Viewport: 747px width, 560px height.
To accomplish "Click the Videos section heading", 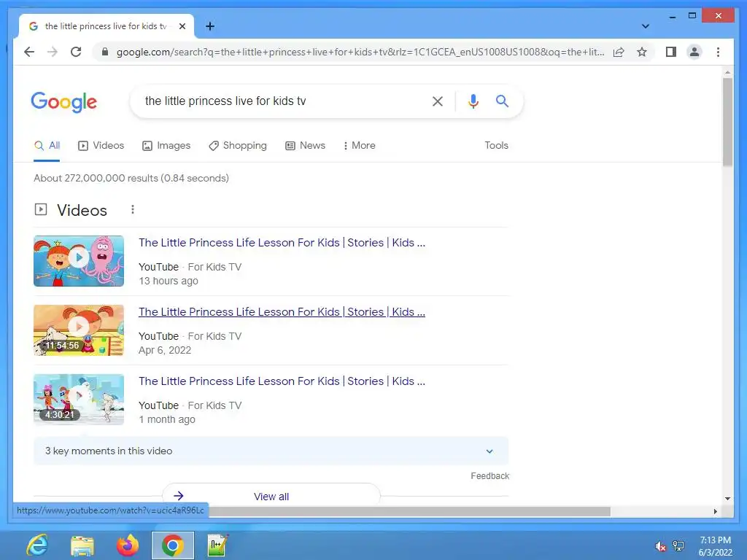I will 82,210.
